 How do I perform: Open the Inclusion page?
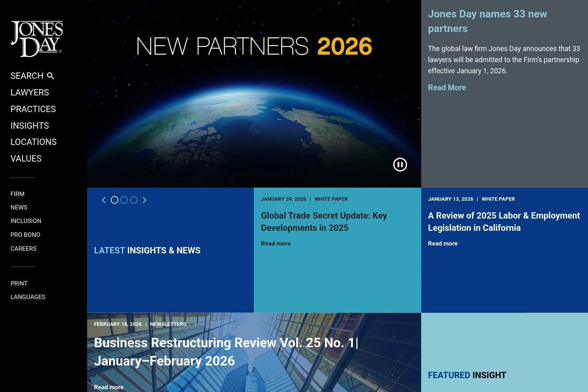point(26,221)
